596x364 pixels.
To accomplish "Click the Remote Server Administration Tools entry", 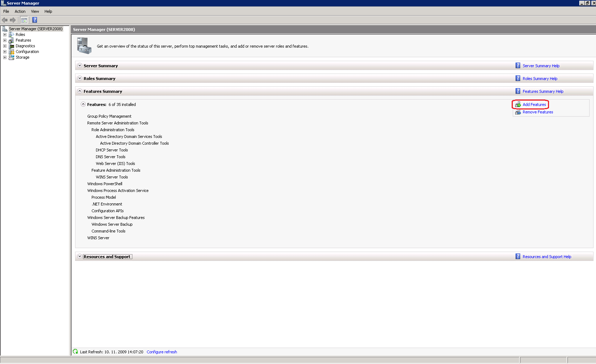I will tap(118, 123).
